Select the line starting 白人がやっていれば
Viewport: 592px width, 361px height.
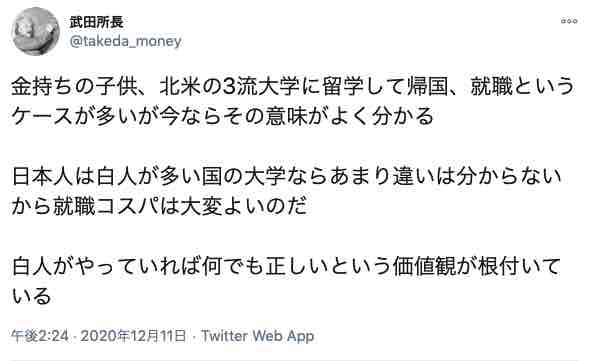(x=286, y=267)
